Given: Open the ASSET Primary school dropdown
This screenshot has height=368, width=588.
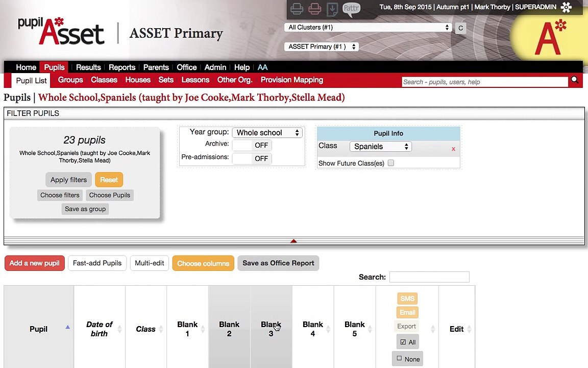Looking at the screenshot, I should click(322, 47).
